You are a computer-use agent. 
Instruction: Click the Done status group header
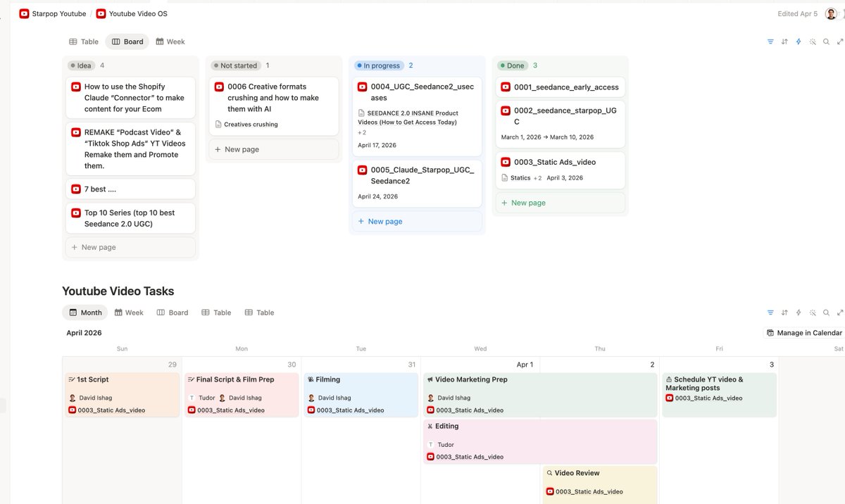[x=513, y=65]
